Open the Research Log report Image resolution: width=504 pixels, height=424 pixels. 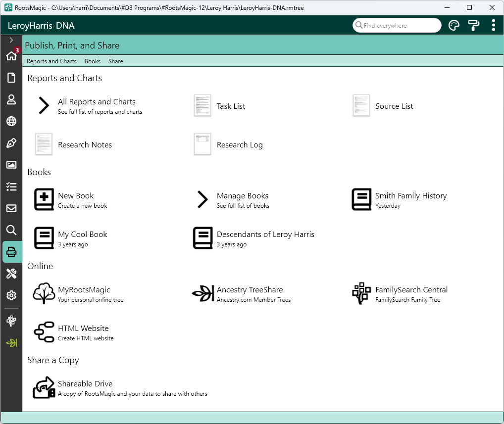[x=240, y=145]
